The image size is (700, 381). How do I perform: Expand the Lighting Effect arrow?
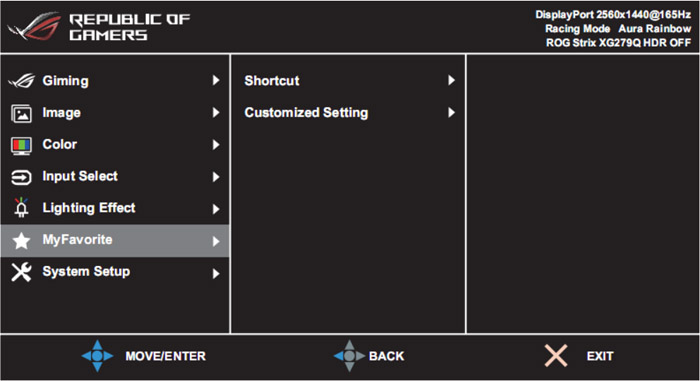216,209
